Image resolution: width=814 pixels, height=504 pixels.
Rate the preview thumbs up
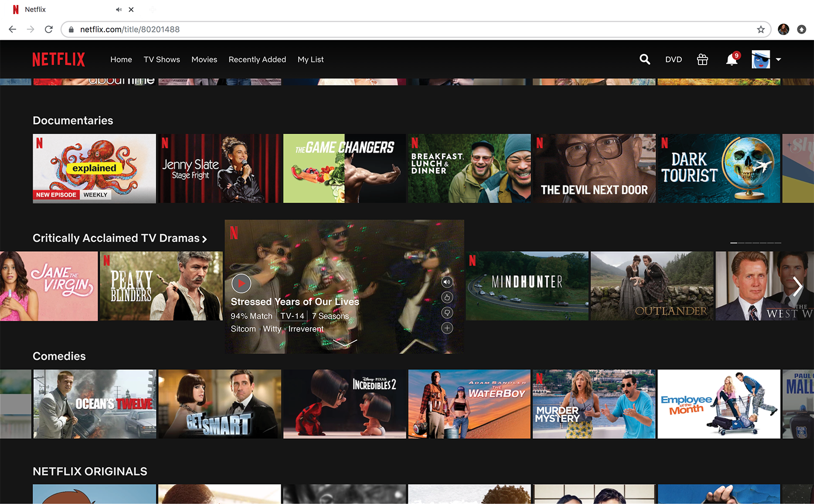point(447,297)
